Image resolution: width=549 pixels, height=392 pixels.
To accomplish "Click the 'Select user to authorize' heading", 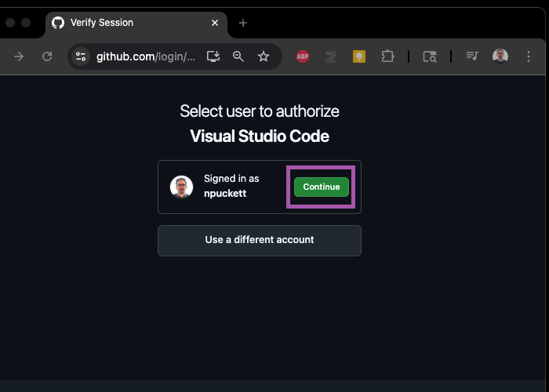I will (260, 111).
